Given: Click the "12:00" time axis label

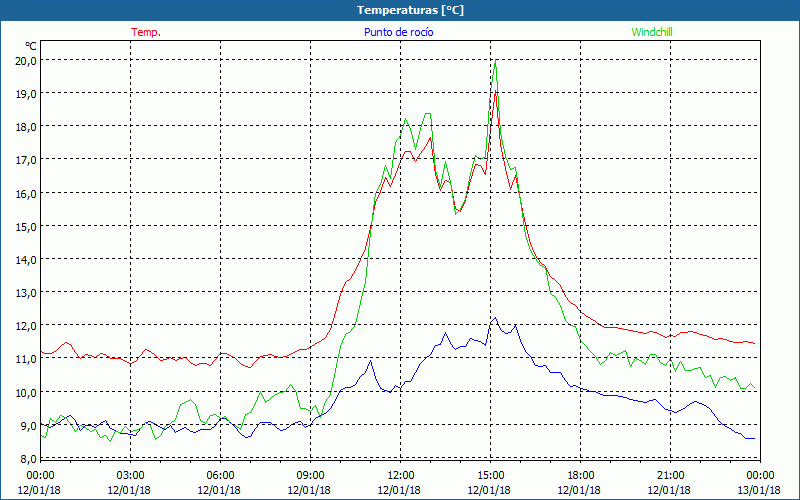Looking at the screenshot, I should 400,476.
